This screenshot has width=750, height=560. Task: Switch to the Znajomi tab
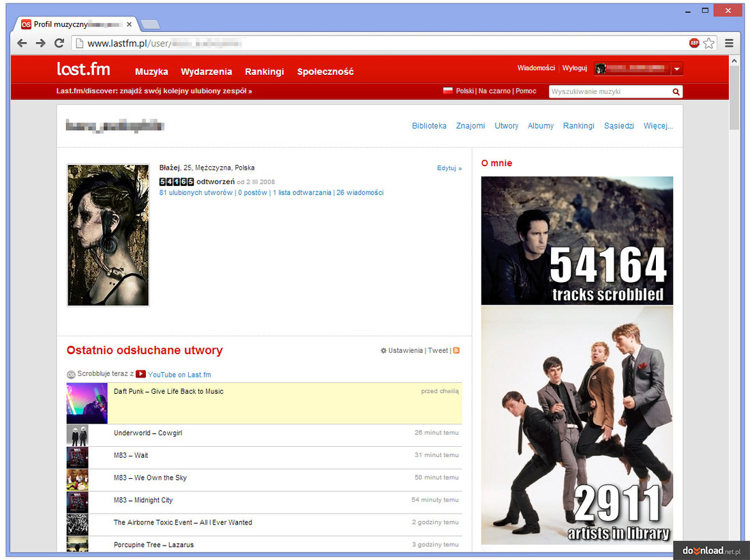click(x=470, y=125)
